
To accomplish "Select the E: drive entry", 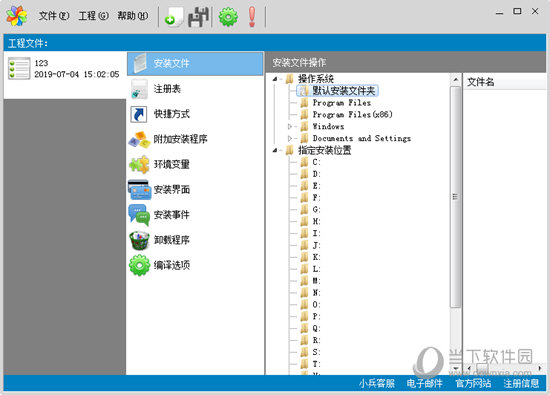I will 316,186.
